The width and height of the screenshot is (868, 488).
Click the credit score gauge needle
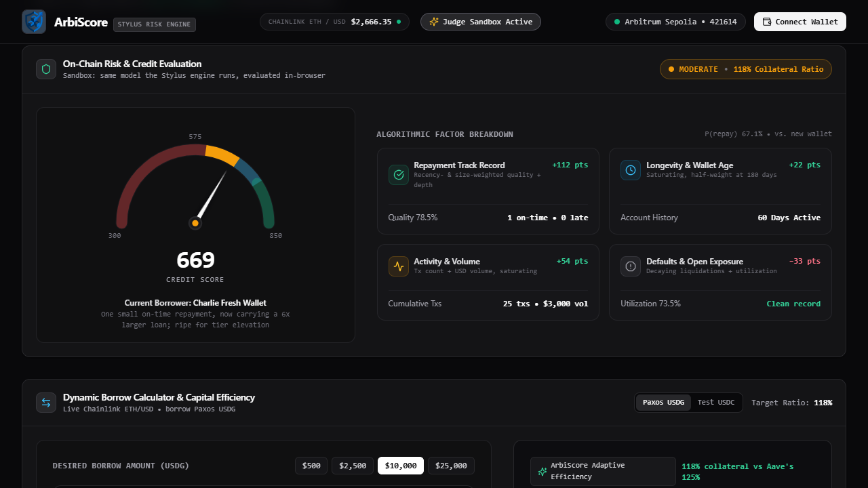tap(212, 196)
